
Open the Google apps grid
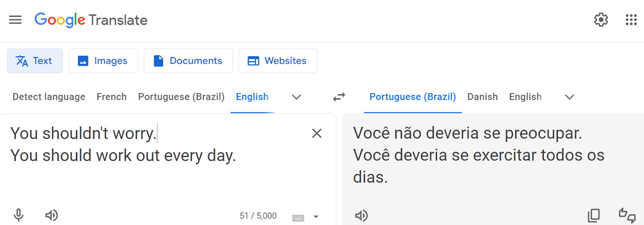(x=631, y=20)
